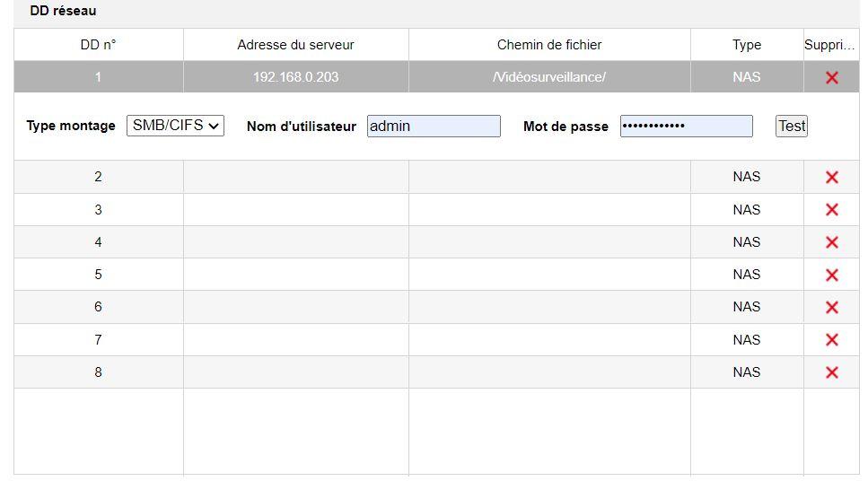Open the Type montage SMB/CIFS dropdown
Image resolution: width=868 pixels, height=481 pixels.
pyautogui.click(x=175, y=127)
